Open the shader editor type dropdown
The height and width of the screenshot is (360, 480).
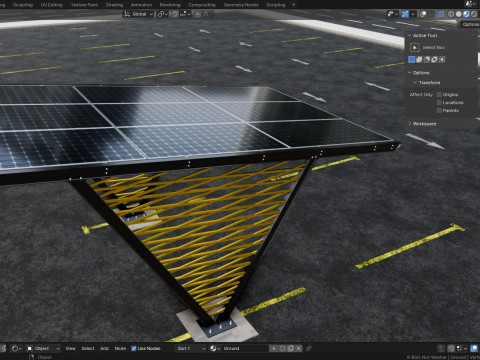click(x=16, y=348)
